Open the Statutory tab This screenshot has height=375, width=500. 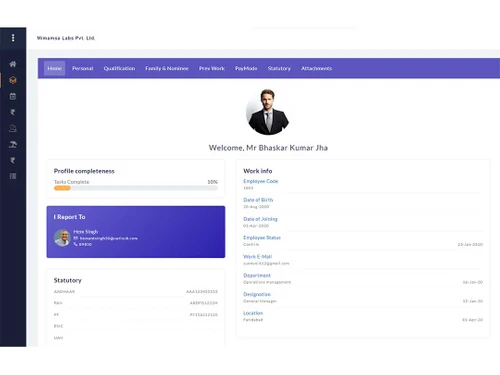coord(279,68)
